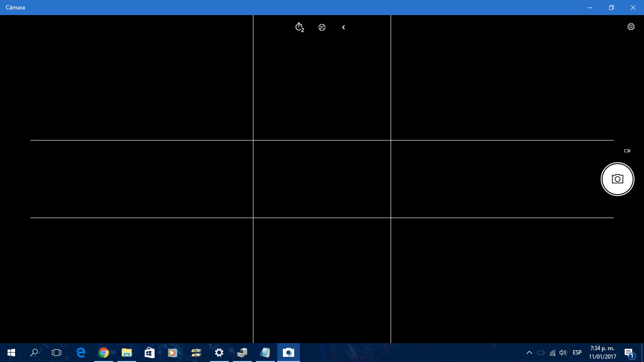Switch to Google Chrome in the taskbar
Viewport: 644px width, 362px height.
click(104, 353)
